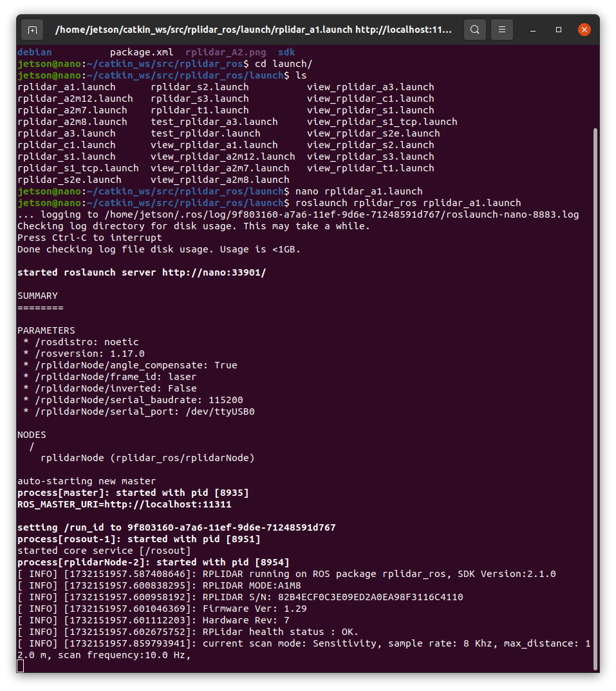Screen dimensions: 616x691
Task: Click rplidar_a2m12.launch file name
Action: (x=75, y=99)
